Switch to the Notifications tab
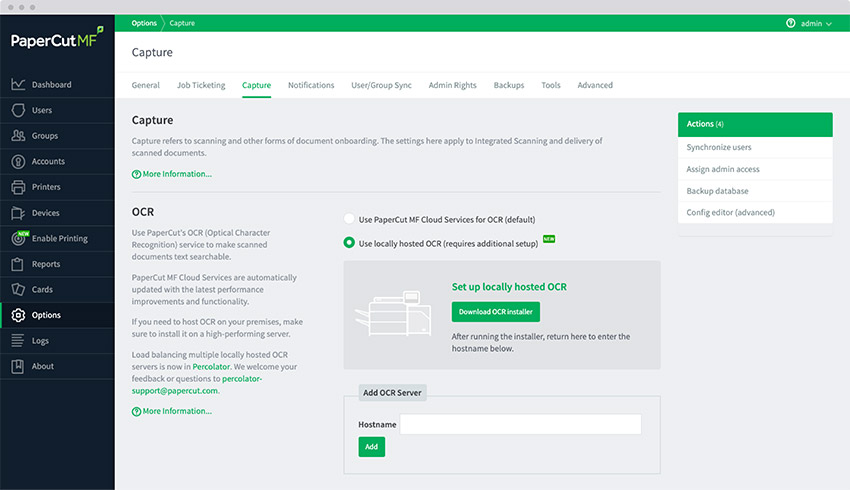850x490 pixels. (311, 85)
